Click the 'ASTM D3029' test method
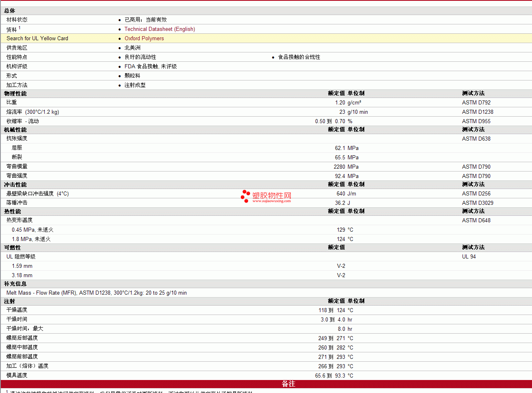This screenshot has width=532, height=393. click(x=478, y=203)
